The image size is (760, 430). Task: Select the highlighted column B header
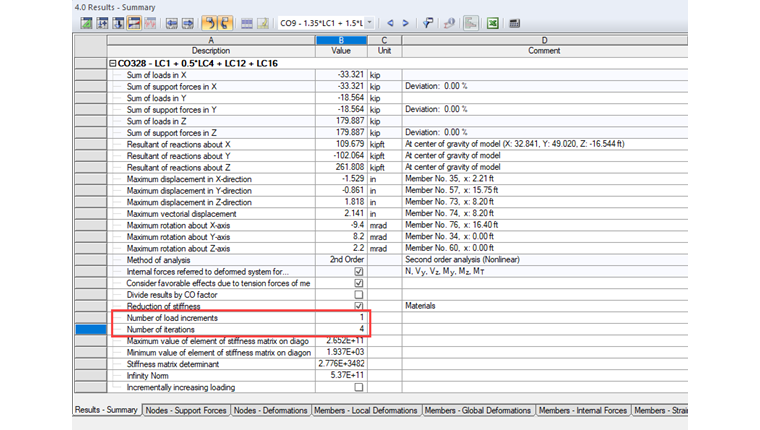coord(341,40)
